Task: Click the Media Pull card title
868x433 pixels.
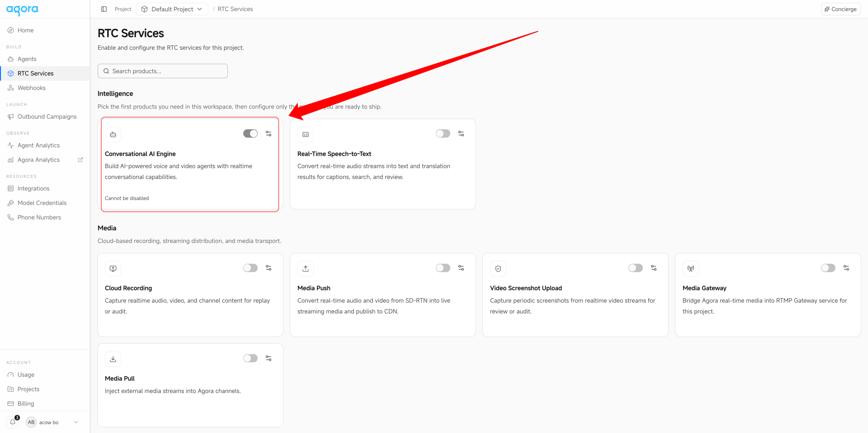Action: [119, 378]
